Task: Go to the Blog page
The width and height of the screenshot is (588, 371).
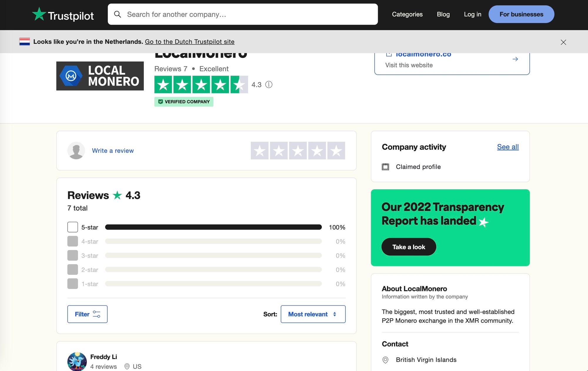Action: pyautogui.click(x=443, y=14)
